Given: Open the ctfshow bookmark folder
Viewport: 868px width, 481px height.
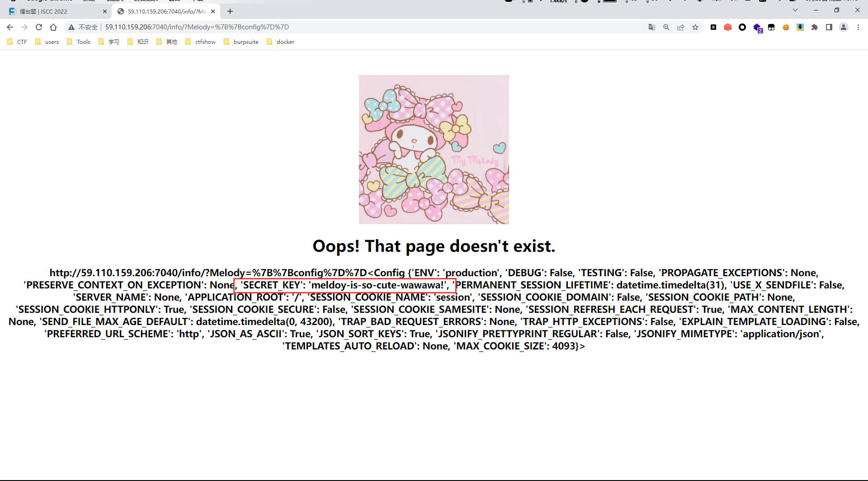Looking at the screenshot, I should point(201,42).
